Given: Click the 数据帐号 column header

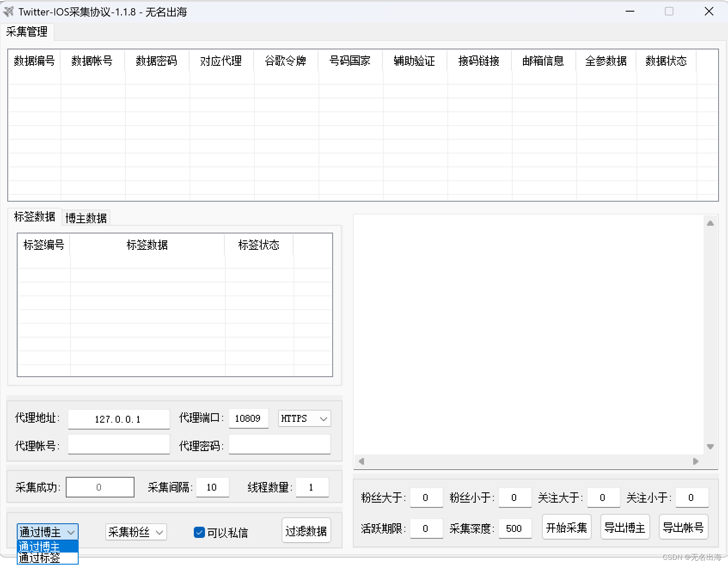Looking at the screenshot, I should click(x=92, y=61).
